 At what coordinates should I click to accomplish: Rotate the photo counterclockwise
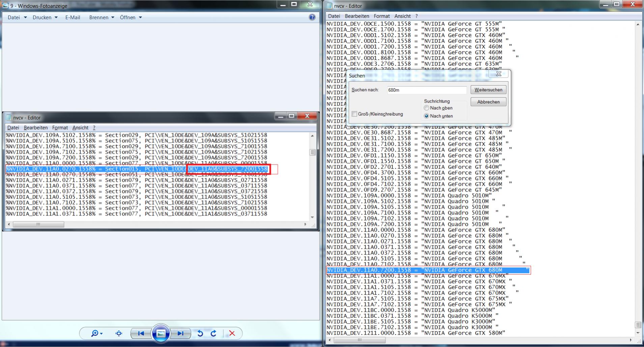coord(200,333)
